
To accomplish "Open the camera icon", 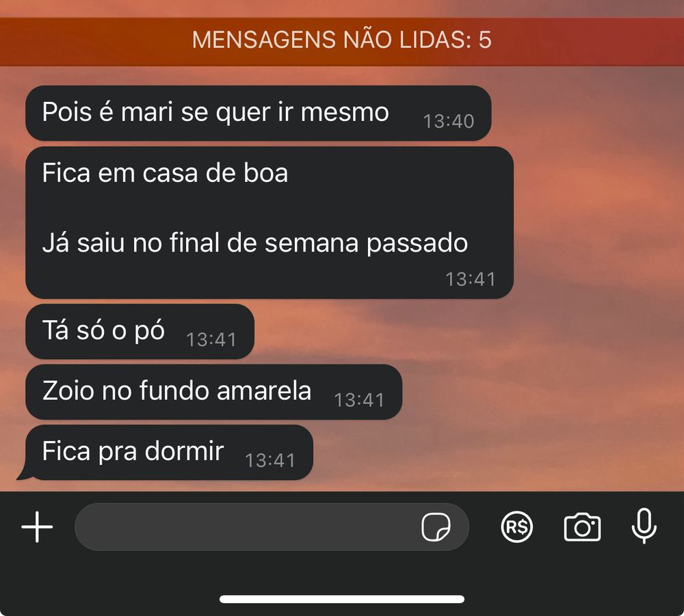I will pos(582,527).
